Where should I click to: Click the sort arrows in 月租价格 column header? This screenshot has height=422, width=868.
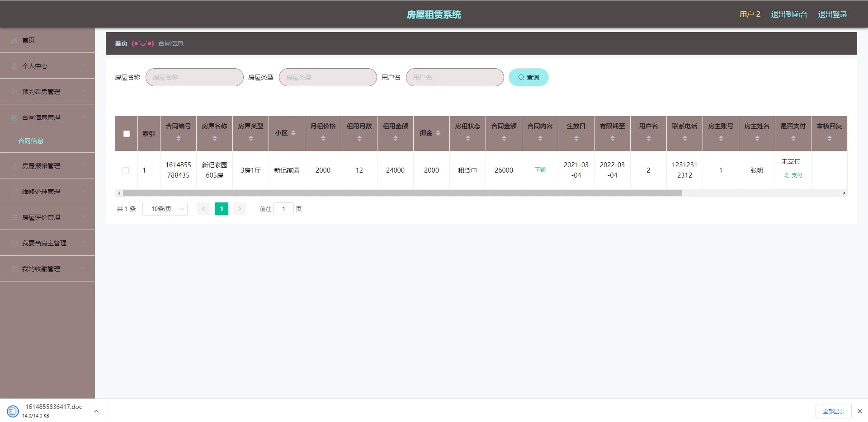point(323,138)
